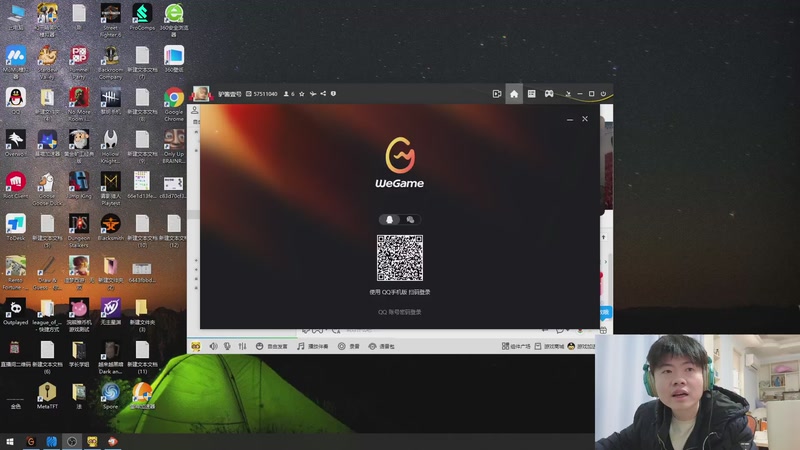
Task: Minimize the WeGame login window
Action: coord(570,119)
